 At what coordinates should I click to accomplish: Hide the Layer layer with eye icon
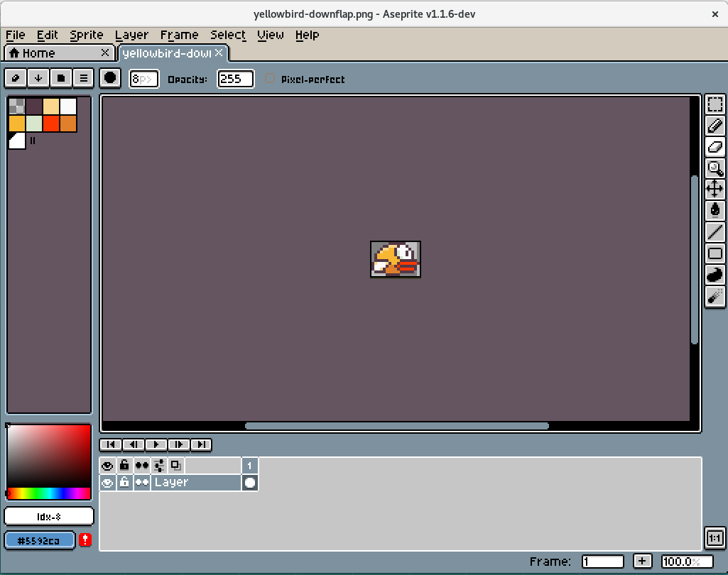(x=108, y=483)
